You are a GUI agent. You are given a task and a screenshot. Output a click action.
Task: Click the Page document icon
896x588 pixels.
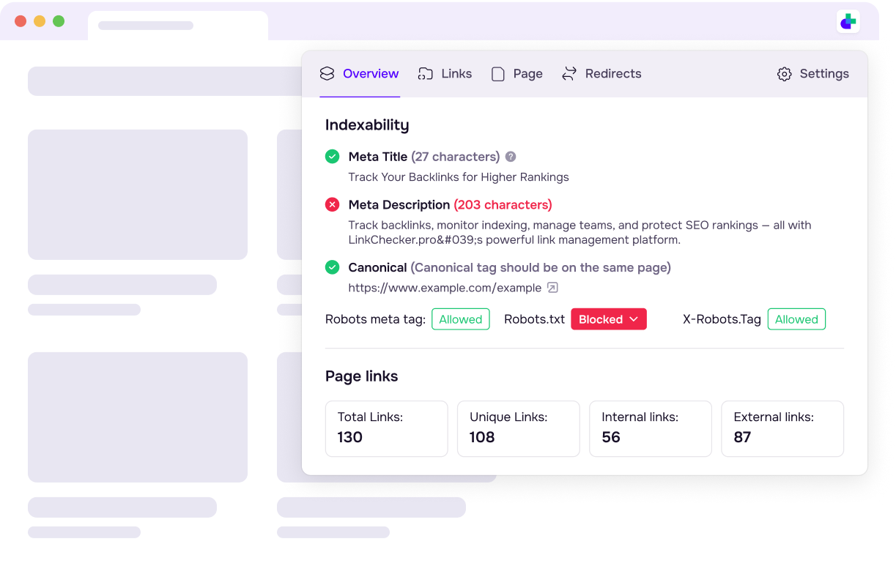498,74
